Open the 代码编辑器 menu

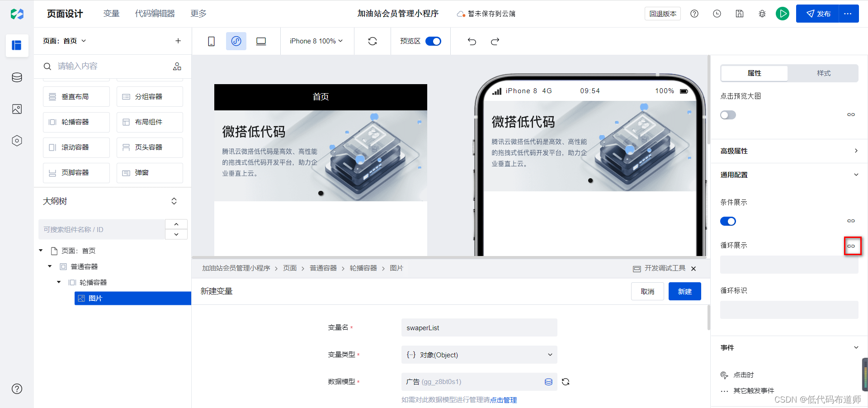point(155,14)
